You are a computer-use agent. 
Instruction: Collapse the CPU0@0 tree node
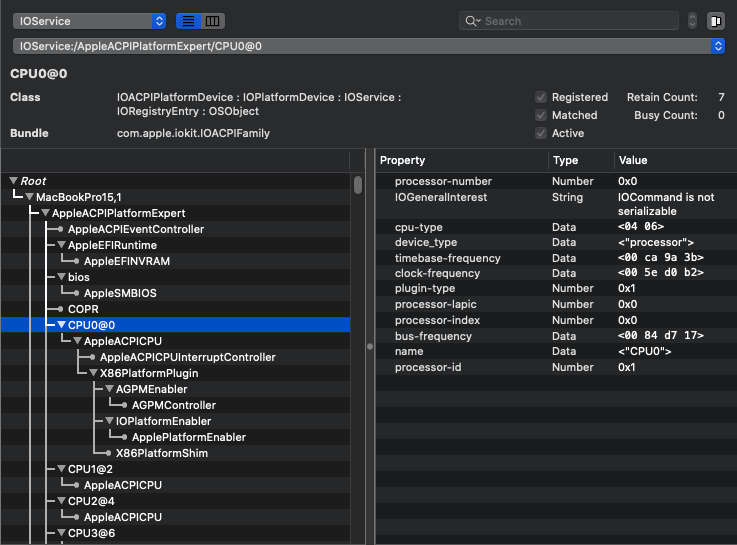point(62,325)
